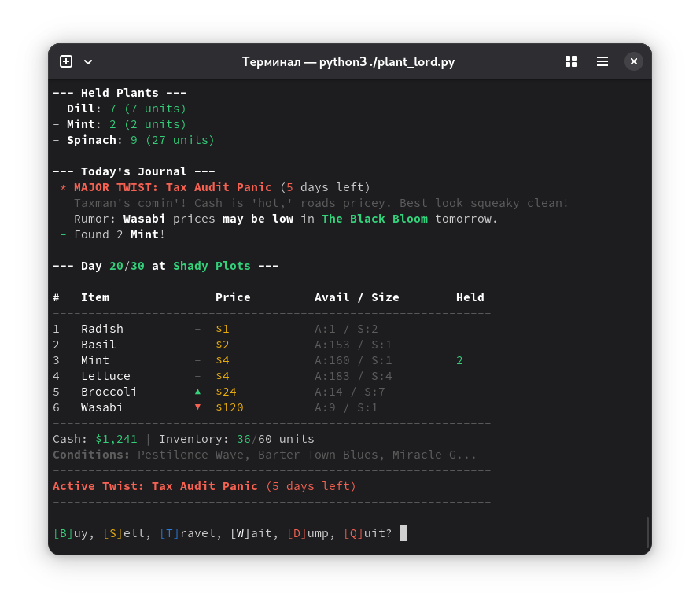Click the Wasabi availability A:9 / S:1
Screen dimensions: 700x608
pyautogui.click(x=346, y=407)
